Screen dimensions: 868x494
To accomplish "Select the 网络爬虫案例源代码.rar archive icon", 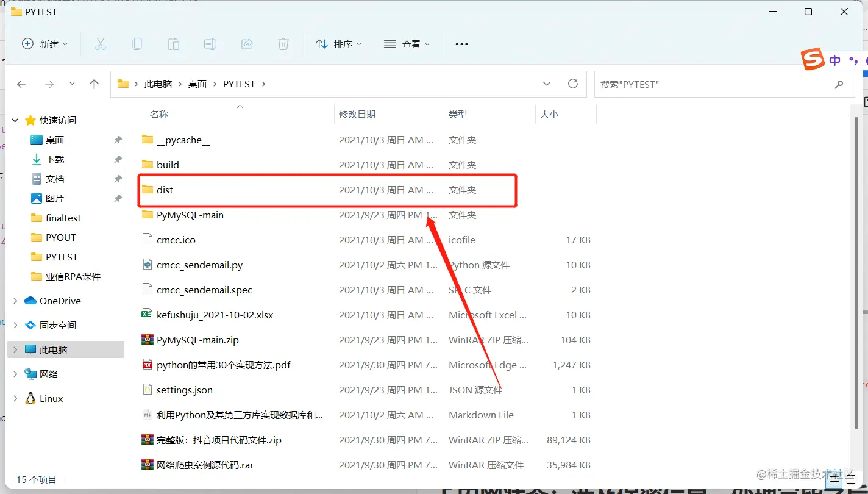I will (147, 465).
